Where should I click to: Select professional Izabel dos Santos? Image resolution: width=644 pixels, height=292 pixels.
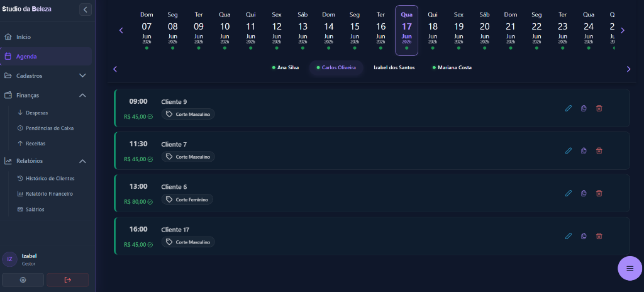[x=394, y=67]
